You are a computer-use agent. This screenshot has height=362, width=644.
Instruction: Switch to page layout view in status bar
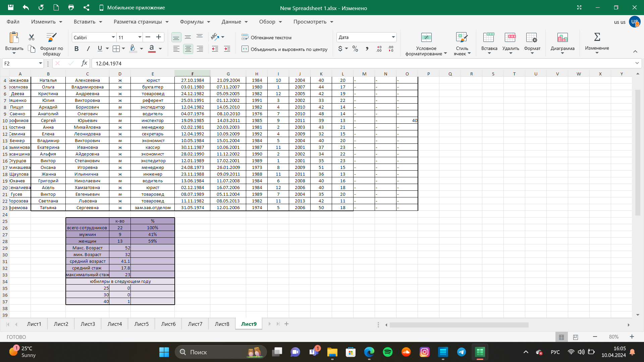coord(576,337)
